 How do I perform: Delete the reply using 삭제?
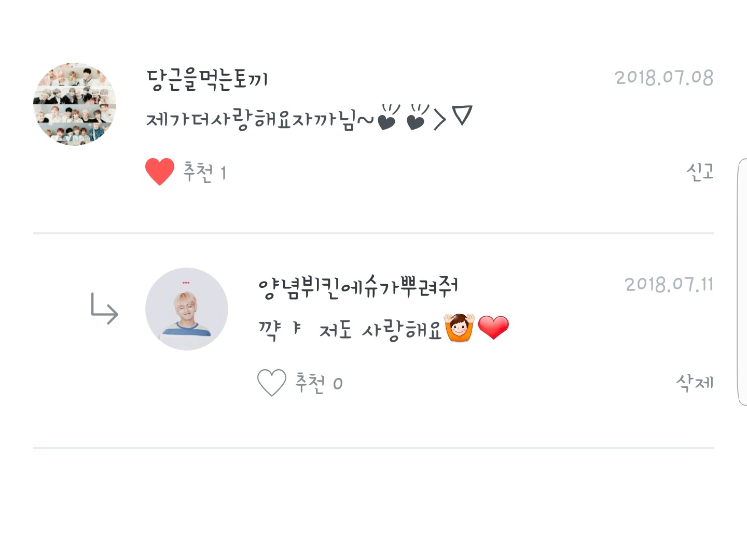pyautogui.click(x=695, y=383)
